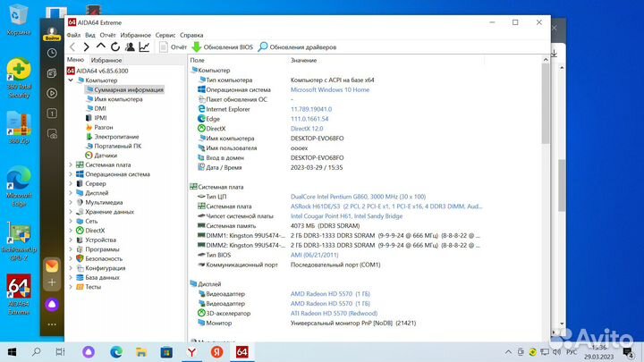The image size is (644, 362).
Task: Open the Отчёт menu
Action: pos(107,35)
